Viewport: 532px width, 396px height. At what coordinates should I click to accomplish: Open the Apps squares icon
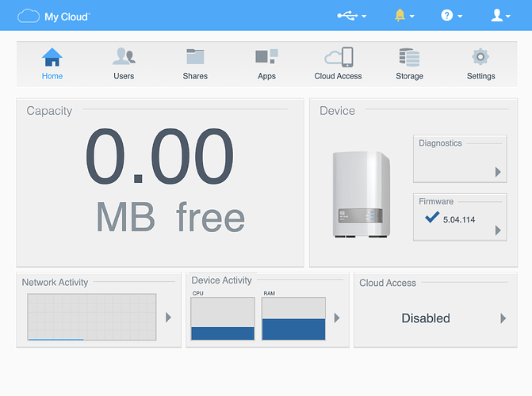point(266,56)
